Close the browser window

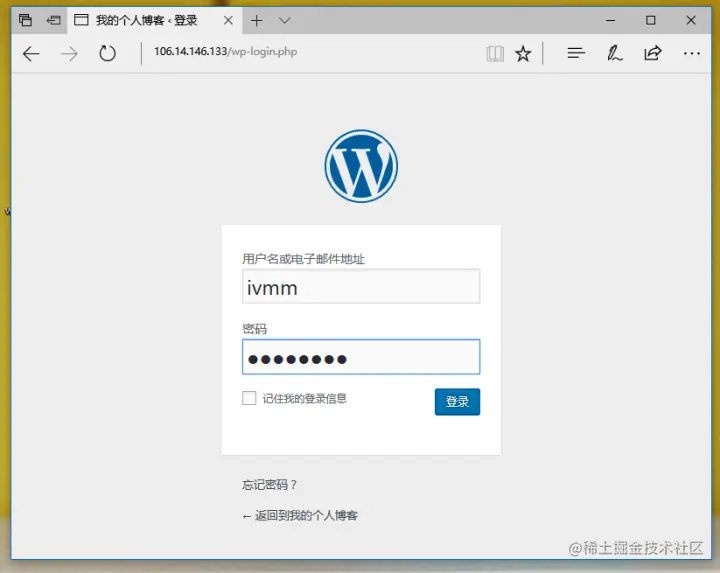point(691,20)
